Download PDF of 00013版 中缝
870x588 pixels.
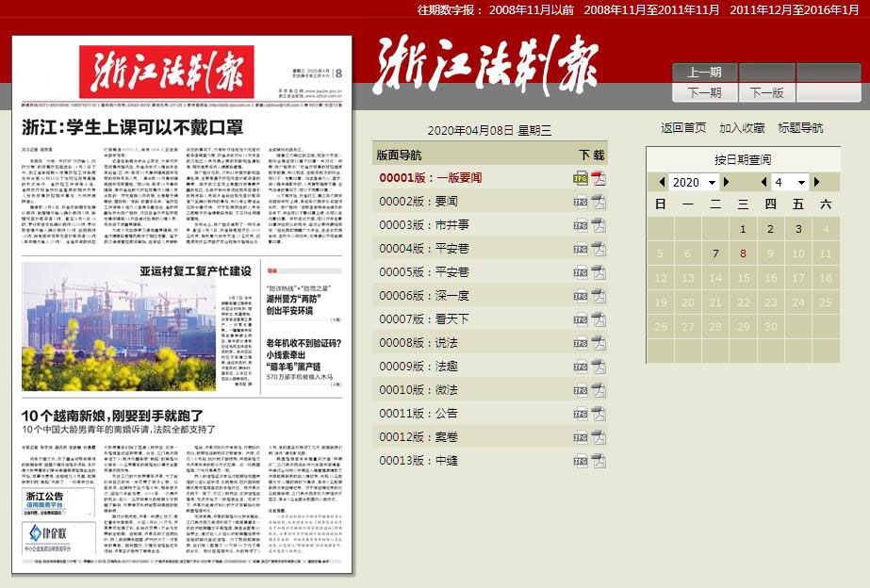(x=599, y=461)
